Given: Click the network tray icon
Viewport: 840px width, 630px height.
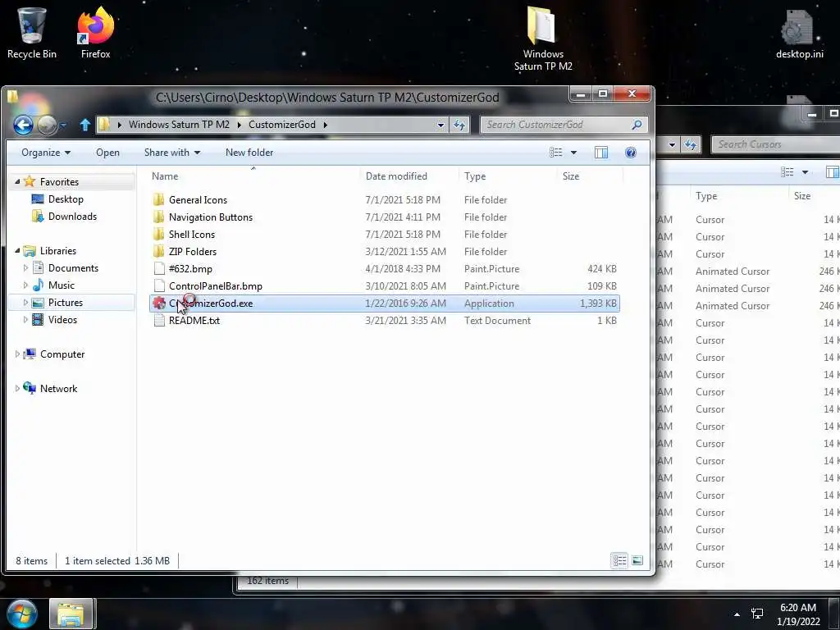Looking at the screenshot, I should click(757, 614).
